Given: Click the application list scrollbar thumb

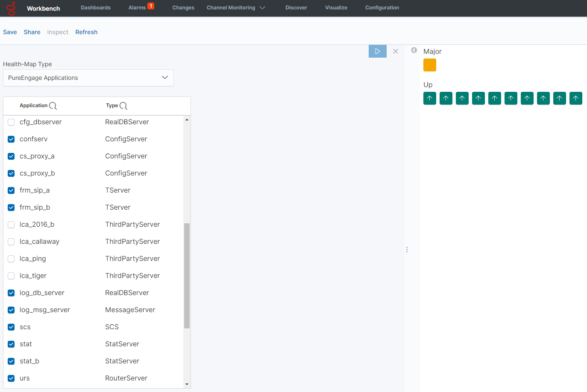Looking at the screenshot, I should [x=187, y=276].
